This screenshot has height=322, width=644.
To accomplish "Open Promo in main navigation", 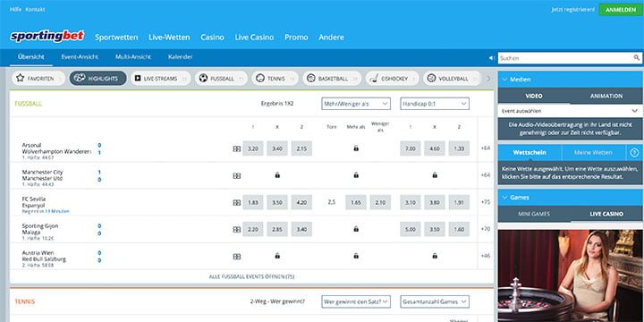I will 296,38.
